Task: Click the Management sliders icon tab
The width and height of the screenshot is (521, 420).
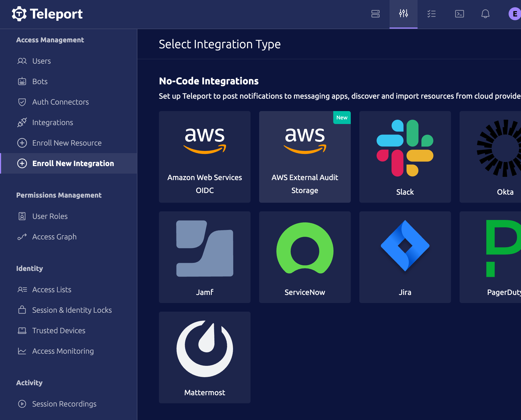Action: tap(403, 14)
